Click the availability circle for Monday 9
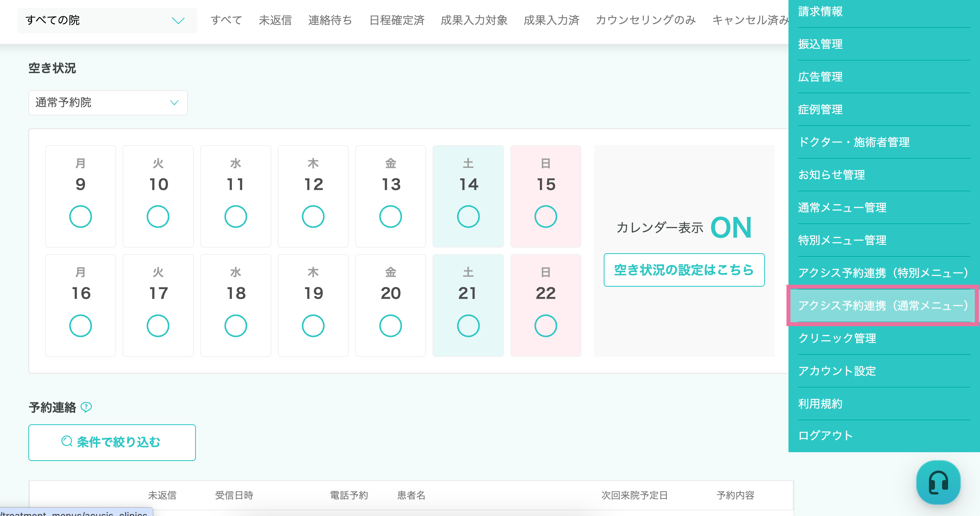The width and height of the screenshot is (980, 516). pos(81,217)
